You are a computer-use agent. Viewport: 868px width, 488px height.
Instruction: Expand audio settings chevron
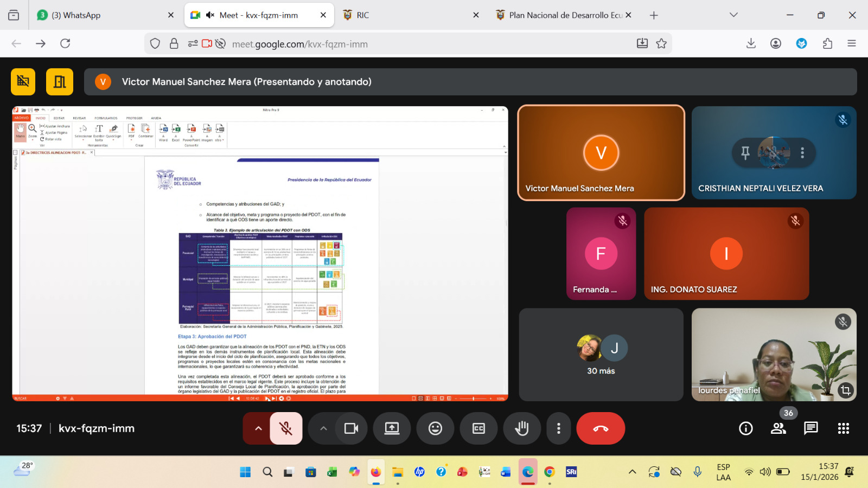coord(259,428)
